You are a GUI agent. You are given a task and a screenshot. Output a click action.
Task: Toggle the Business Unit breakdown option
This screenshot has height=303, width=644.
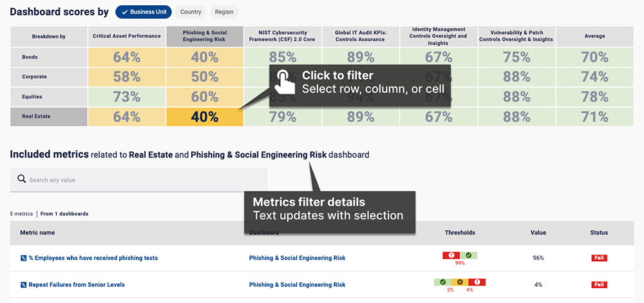pos(144,12)
